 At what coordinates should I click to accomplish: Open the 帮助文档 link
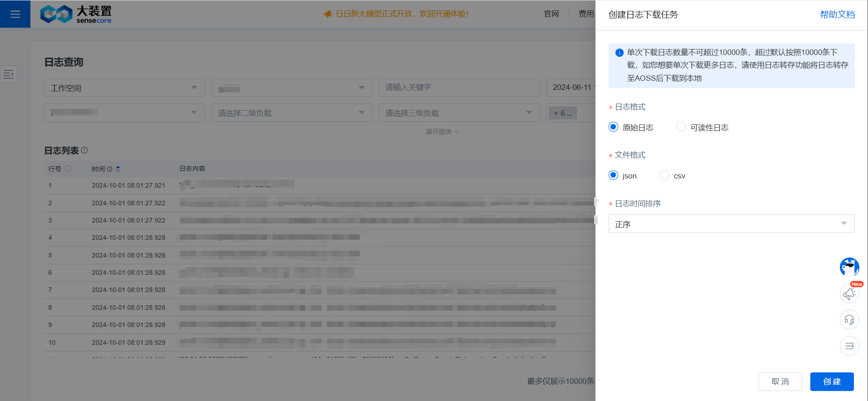[837, 15]
